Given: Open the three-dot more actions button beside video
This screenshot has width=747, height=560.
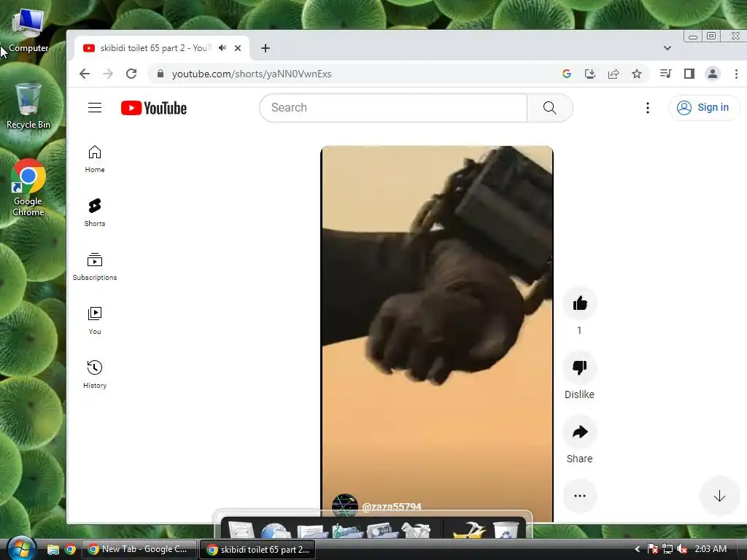Looking at the screenshot, I should pyautogui.click(x=580, y=496).
